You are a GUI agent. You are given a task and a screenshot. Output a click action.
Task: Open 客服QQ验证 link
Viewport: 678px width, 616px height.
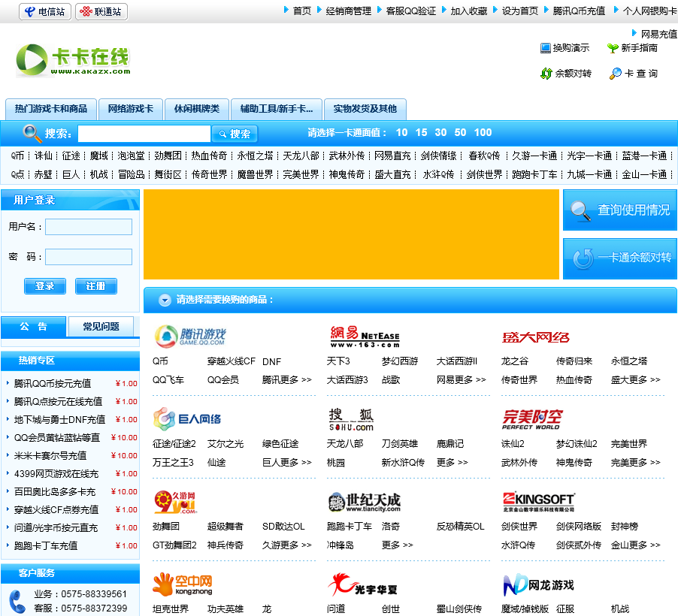point(410,11)
